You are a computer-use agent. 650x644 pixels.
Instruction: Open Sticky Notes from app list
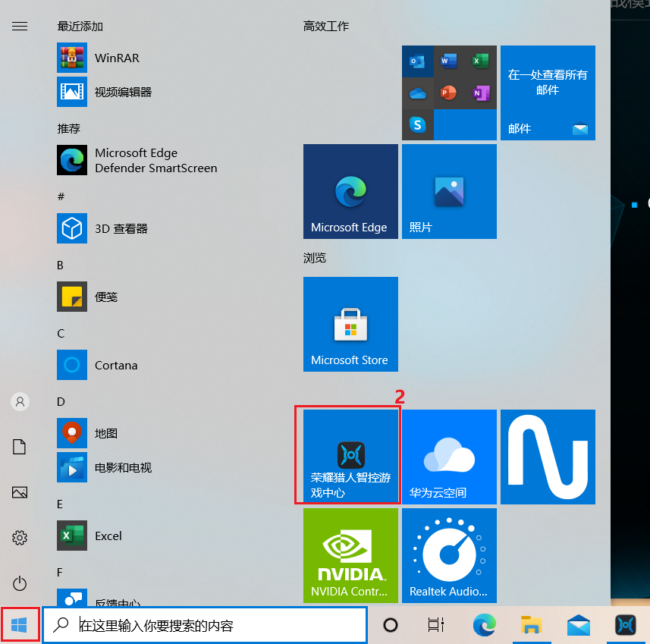click(x=106, y=297)
